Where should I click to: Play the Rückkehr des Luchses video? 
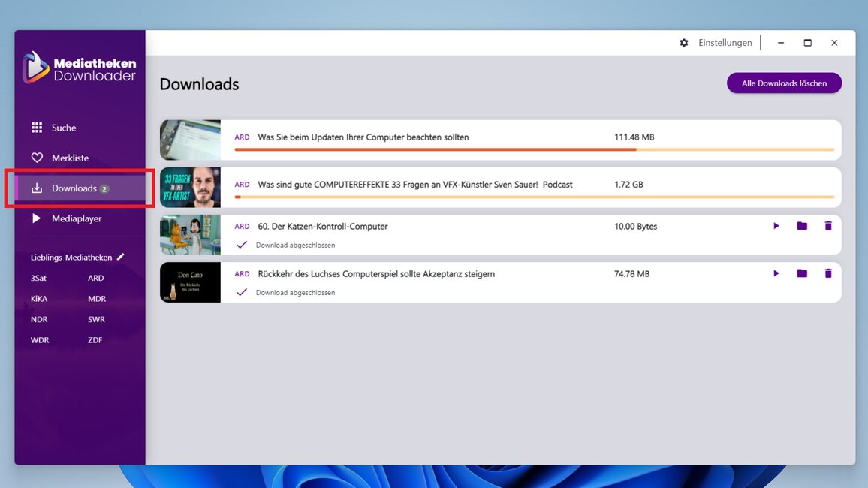point(776,274)
